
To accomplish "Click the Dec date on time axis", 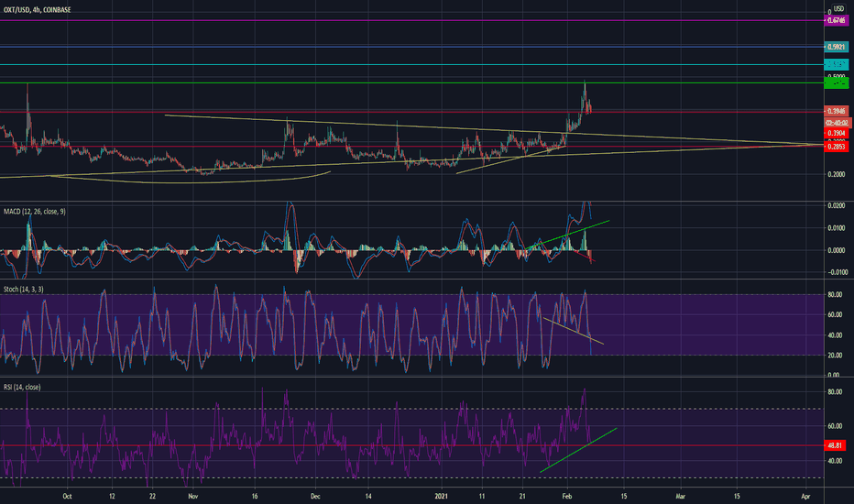I will tap(315, 497).
